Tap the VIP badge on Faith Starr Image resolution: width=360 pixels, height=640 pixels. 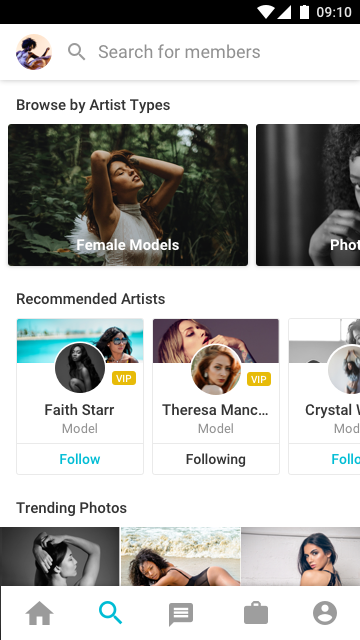tap(124, 378)
